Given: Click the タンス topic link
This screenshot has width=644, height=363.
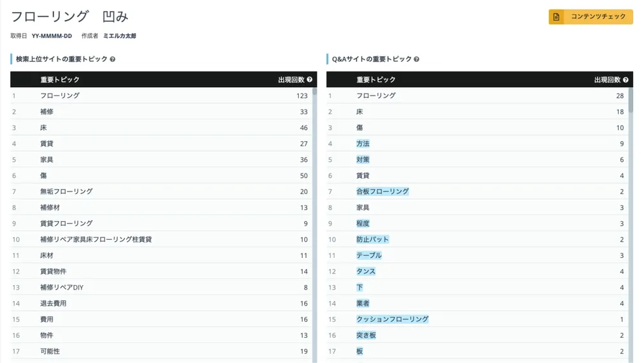Looking at the screenshot, I should click(366, 271).
